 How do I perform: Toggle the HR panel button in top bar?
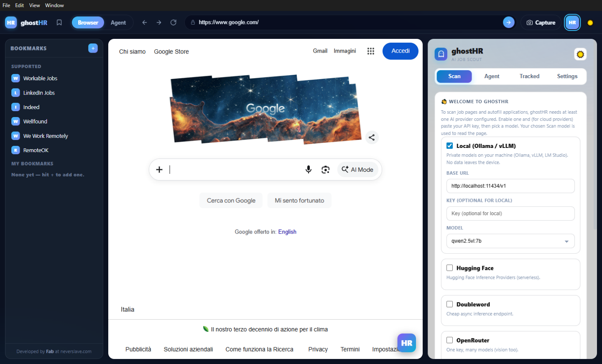(x=572, y=23)
